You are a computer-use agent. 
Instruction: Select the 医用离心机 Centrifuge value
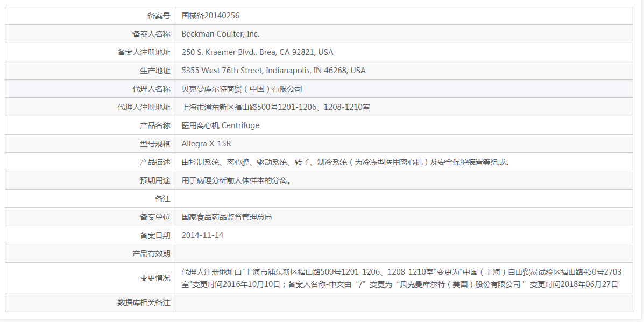tap(221, 125)
